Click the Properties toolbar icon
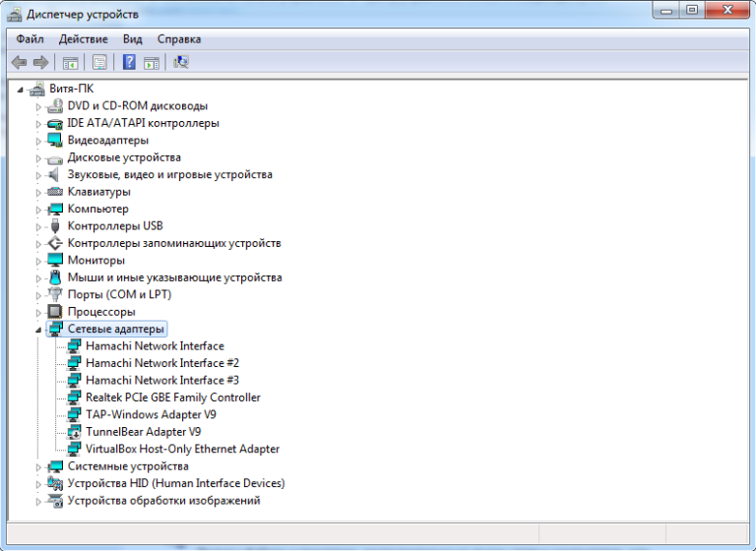 pyautogui.click(x=99, y=62)
